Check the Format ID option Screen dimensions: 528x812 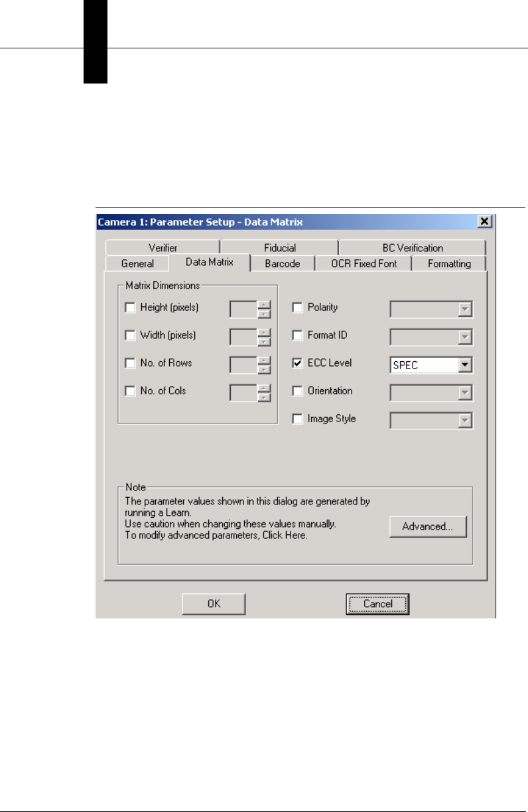pyautogui.click(x=298, y=335)
